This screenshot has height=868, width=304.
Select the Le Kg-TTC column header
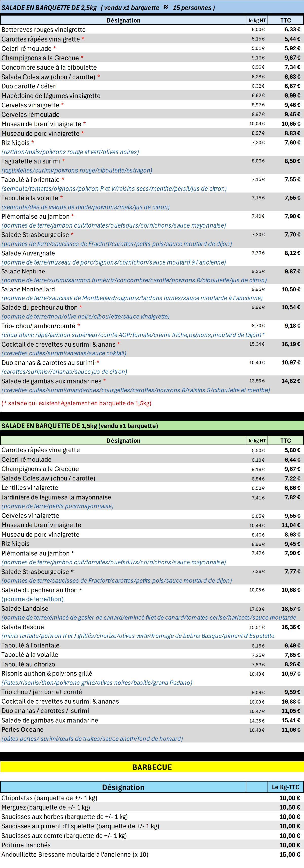point(286,787)
